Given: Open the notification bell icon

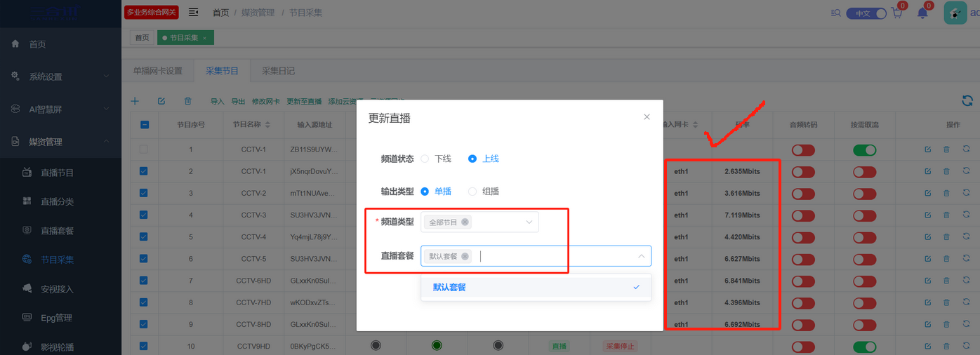Looking at the screenshot, I should 922,13.
